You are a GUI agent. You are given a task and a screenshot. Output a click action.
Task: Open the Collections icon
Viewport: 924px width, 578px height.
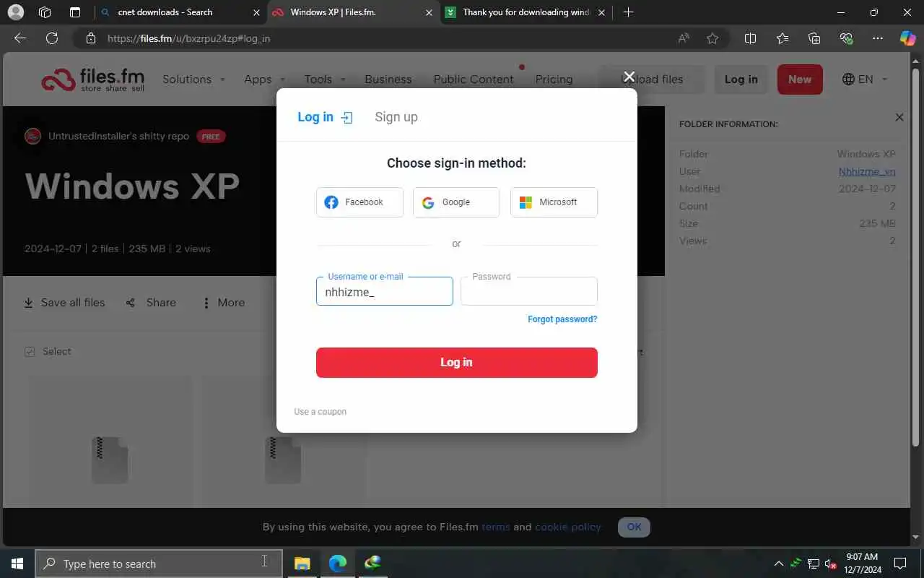pos(814,38)
